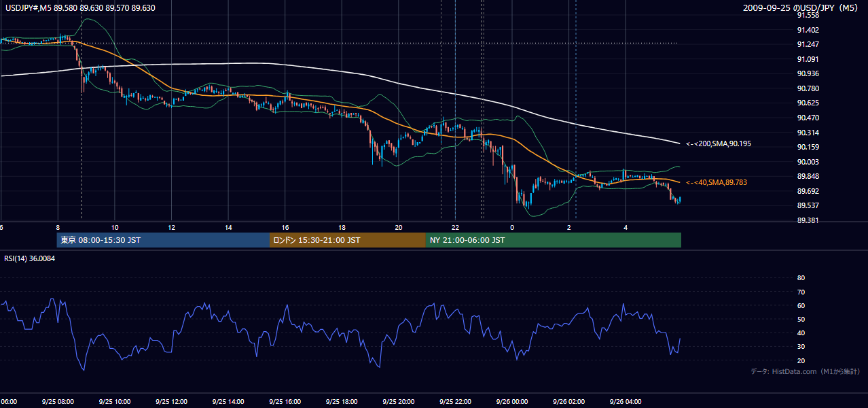Click RSI axis level 40

click(801, 333)
